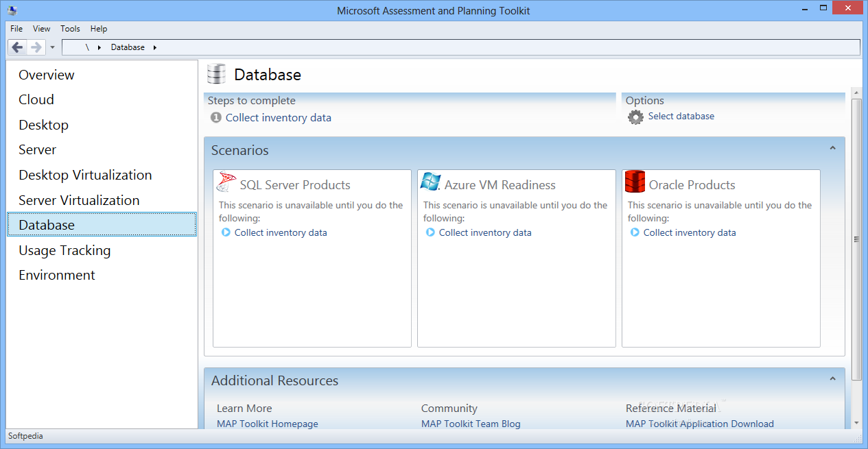This screenshot has width=868, height=449.
Task: Click the scrollbar up arrow
Action: (x=856, y=92)
